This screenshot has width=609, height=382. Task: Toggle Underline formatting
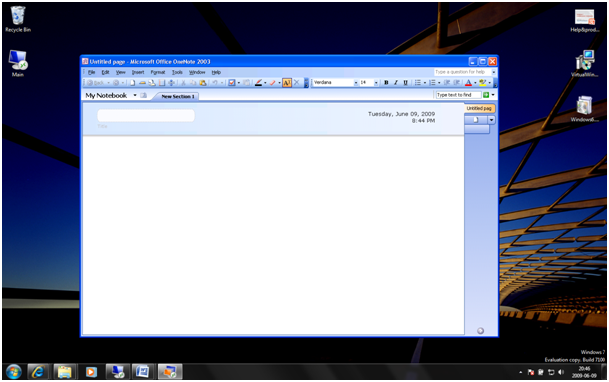(405, 83)
